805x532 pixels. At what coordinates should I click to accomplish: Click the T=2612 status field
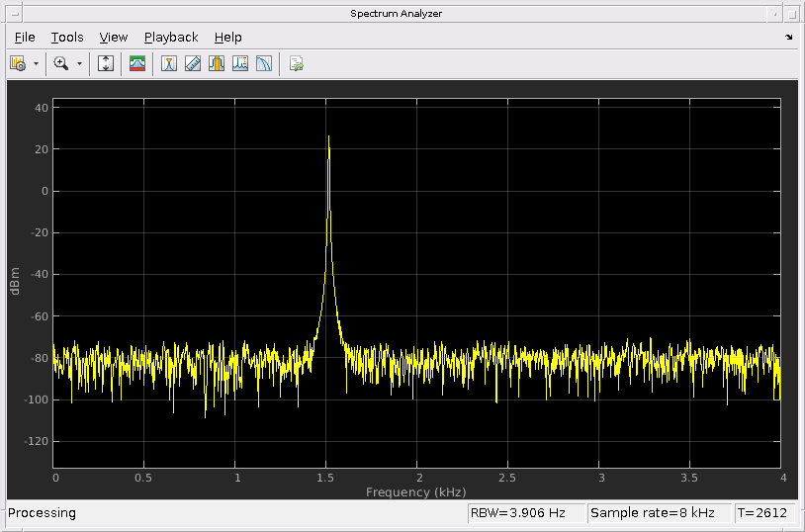[x=763, y=513]
